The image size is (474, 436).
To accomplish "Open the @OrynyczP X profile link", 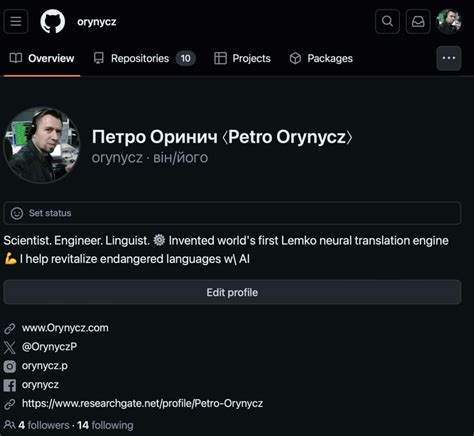I will coord(49,347).
